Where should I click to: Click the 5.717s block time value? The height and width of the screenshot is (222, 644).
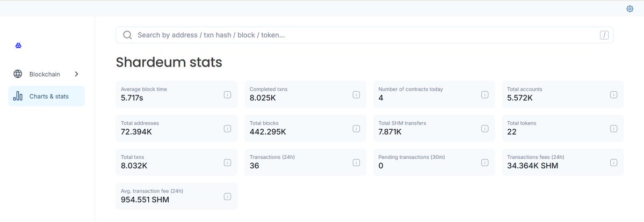click(132, 98)
